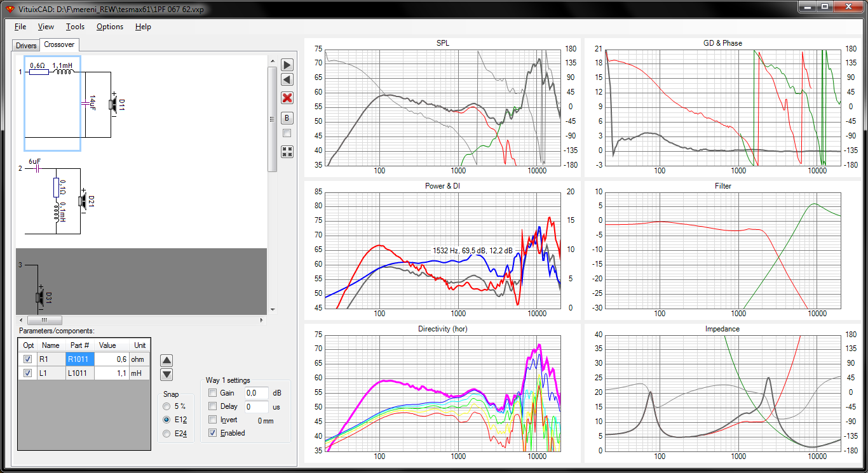Open the File menu
This screenshot has width=868, height=473.
20,27
